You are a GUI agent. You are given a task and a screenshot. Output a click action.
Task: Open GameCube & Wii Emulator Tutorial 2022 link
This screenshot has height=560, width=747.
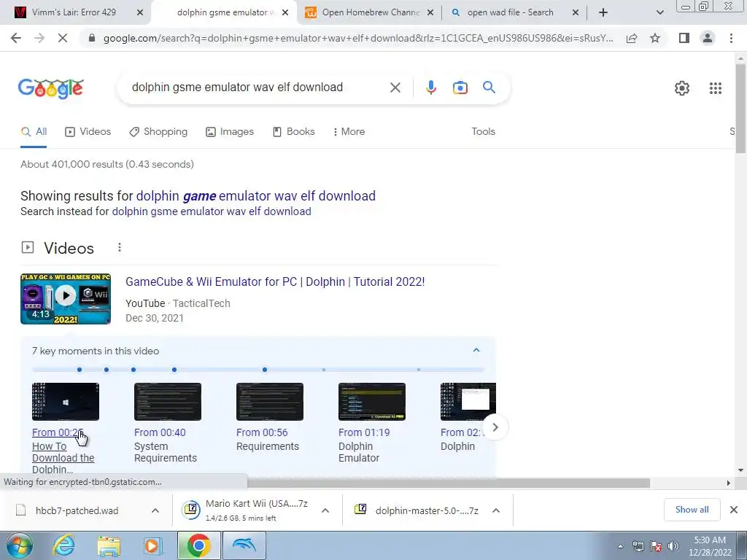coord(275,282)
